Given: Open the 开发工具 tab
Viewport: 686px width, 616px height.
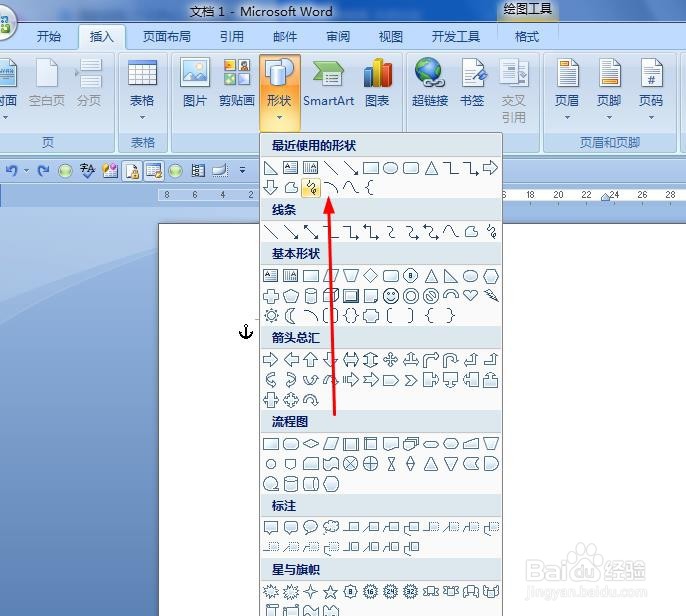Looking at the screenshot, I should [x=455, y=36].
